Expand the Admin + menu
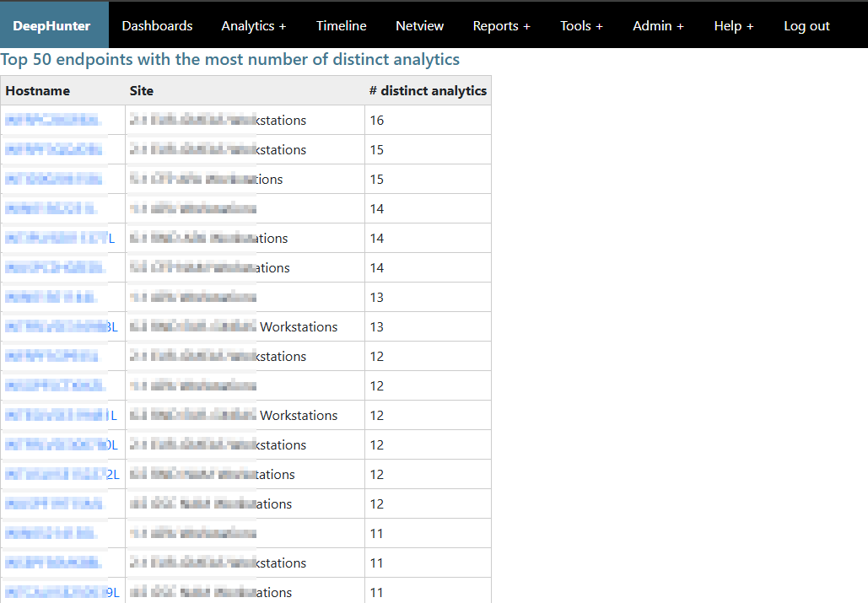The height and width of the screenshot is (603, 868). coord(658,25)
